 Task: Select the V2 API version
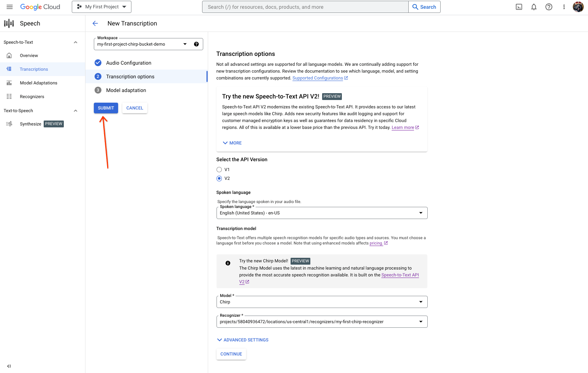(219, 178)
